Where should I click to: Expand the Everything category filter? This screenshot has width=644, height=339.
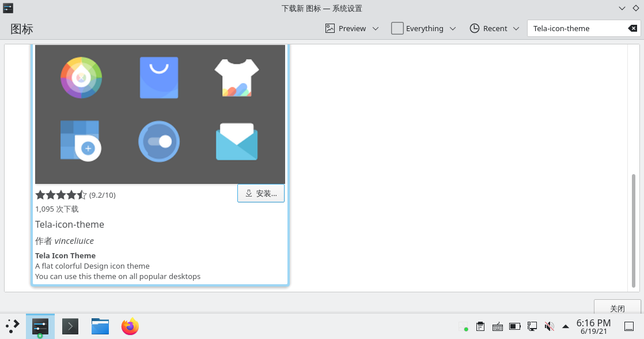point(423,28)
